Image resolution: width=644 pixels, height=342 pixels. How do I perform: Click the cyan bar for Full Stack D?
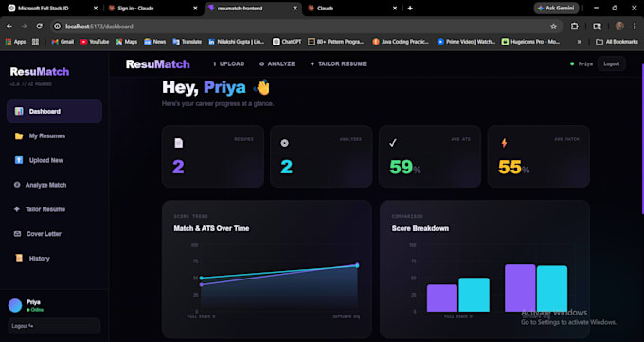click(474, 295)
